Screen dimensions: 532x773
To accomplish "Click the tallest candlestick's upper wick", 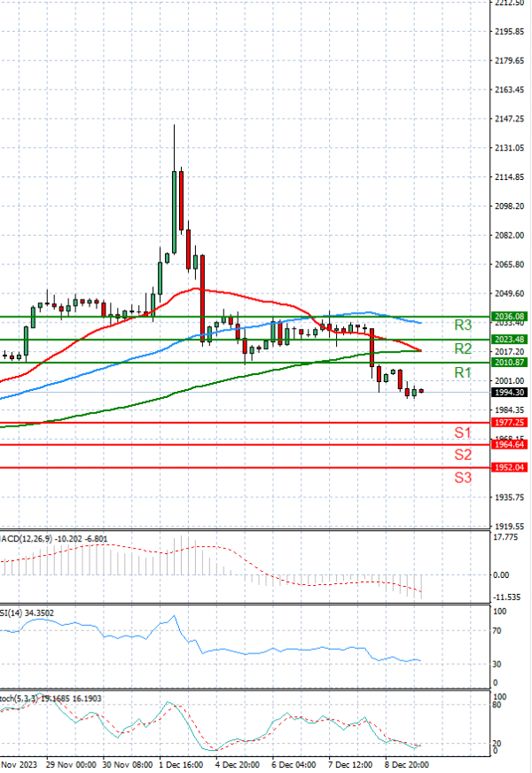I will (x=174, y=142).
